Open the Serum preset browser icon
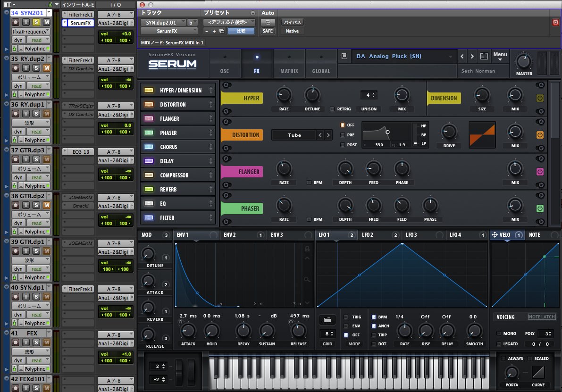Screen dimensions: 562x392 point(484,56)
